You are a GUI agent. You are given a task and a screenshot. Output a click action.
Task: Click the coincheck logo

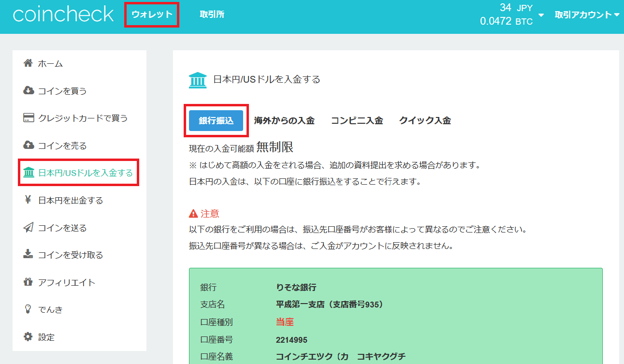(63, 15)
